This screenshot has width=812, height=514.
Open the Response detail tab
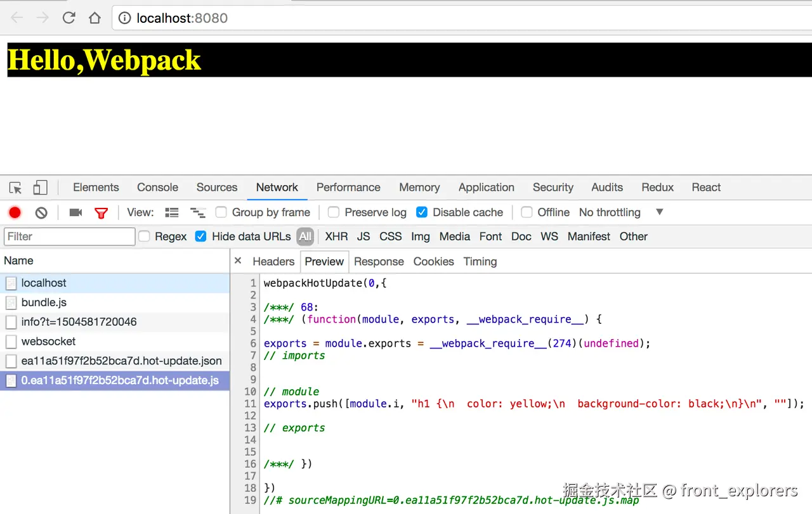(x=379, y=261)
